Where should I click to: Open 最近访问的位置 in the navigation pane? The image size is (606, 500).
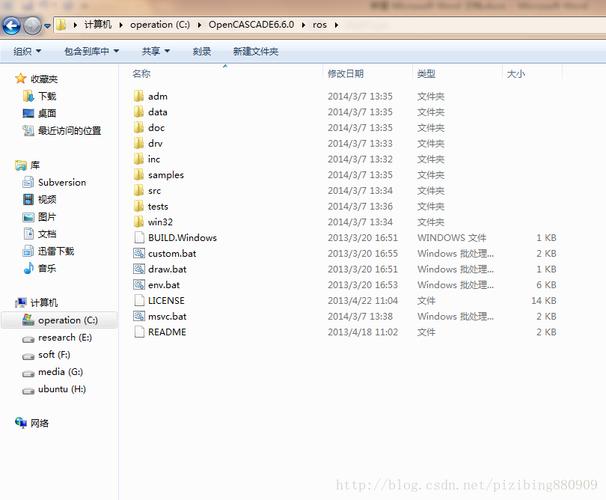point(70,131)
